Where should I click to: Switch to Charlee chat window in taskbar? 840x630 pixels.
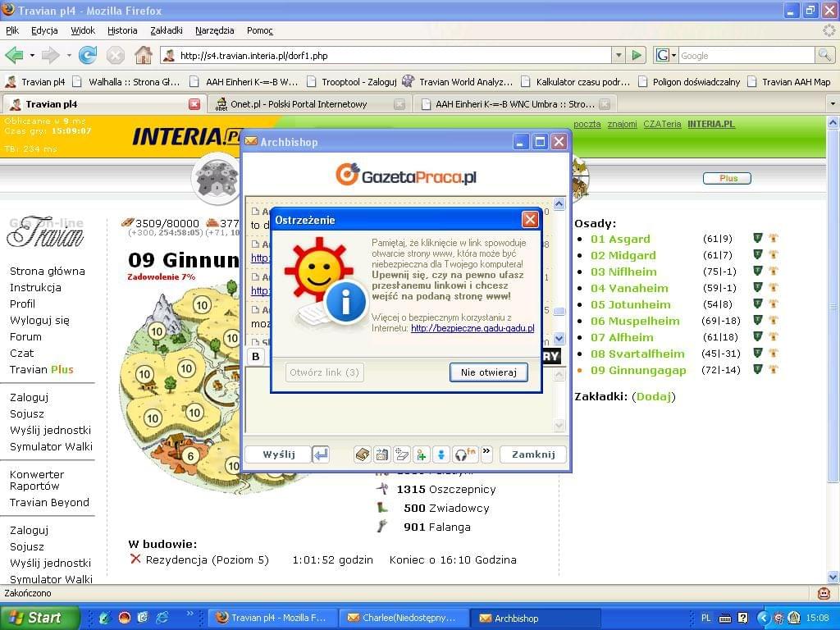pyautogui.click(x=404, y=618)
